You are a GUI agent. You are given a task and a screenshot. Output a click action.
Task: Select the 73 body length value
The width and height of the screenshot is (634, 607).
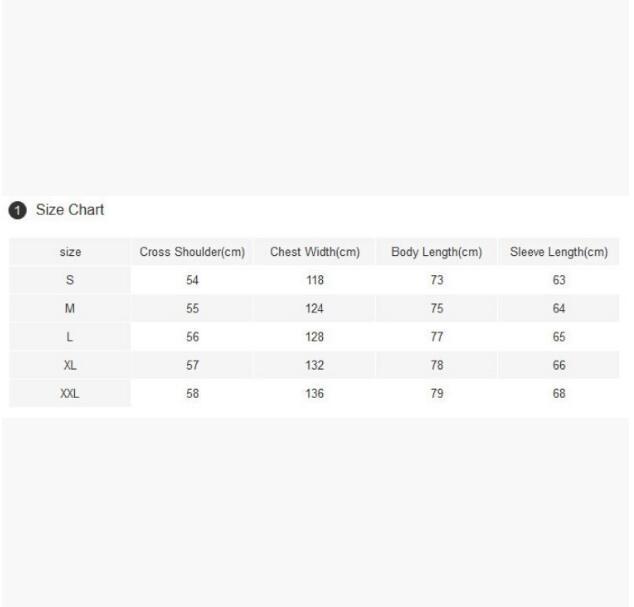[x=436, y=280]
